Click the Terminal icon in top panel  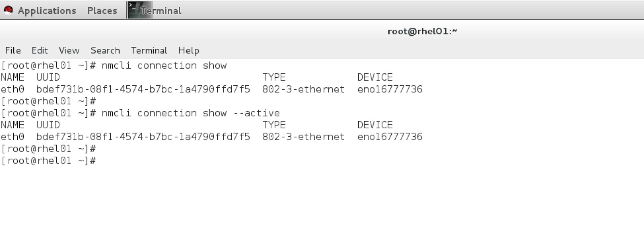(x=134, y=10)
